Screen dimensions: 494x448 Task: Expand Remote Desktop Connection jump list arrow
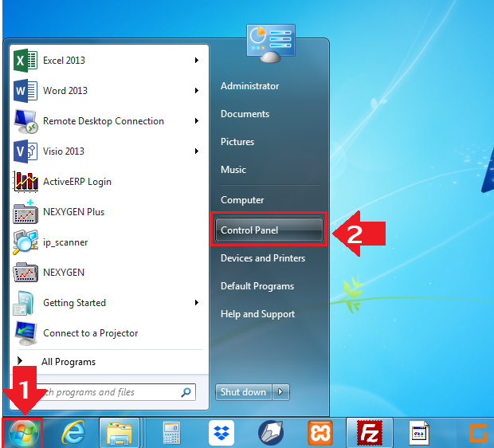tap(197, 121)
